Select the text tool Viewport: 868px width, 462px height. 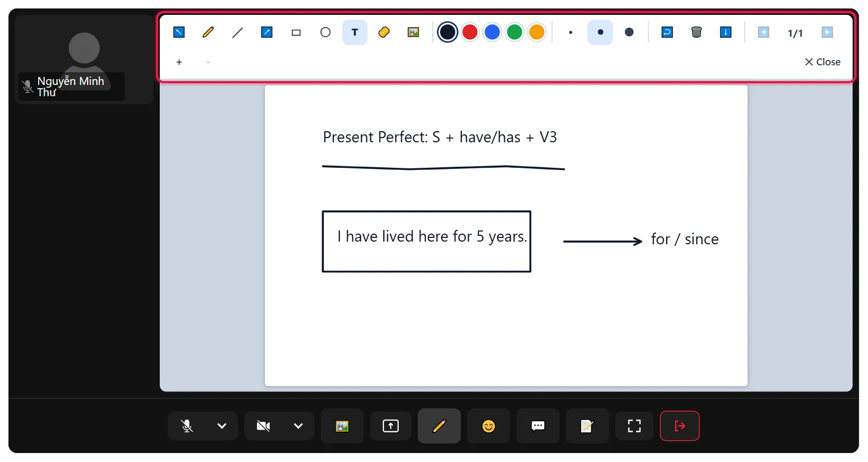(x=355, y=32)
